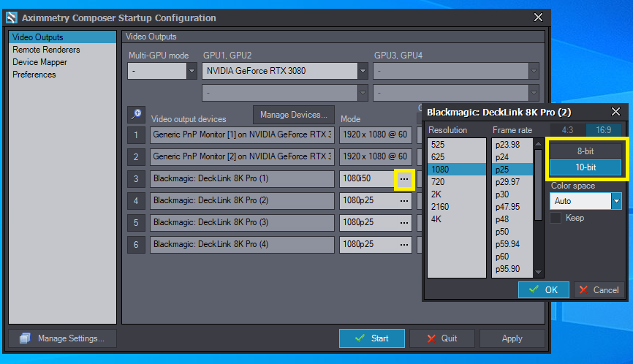Select resolution 2160
633x364 pixels.
(x=457, y=207)
